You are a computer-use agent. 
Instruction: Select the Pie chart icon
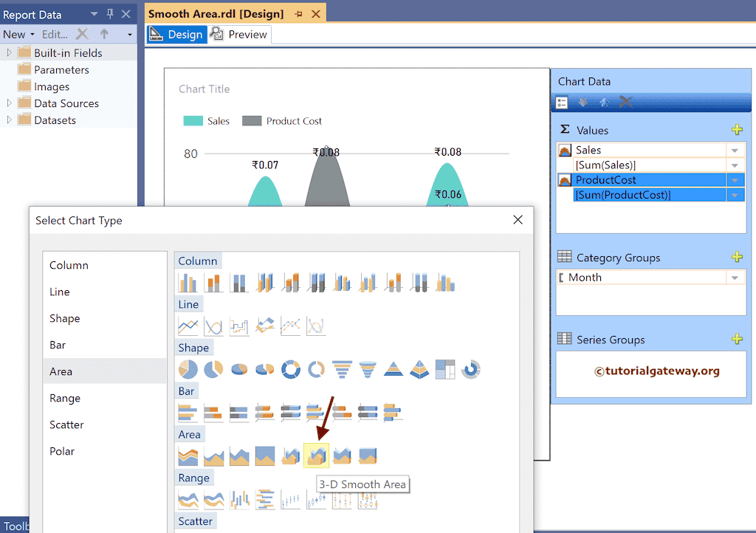click(188, 369)
